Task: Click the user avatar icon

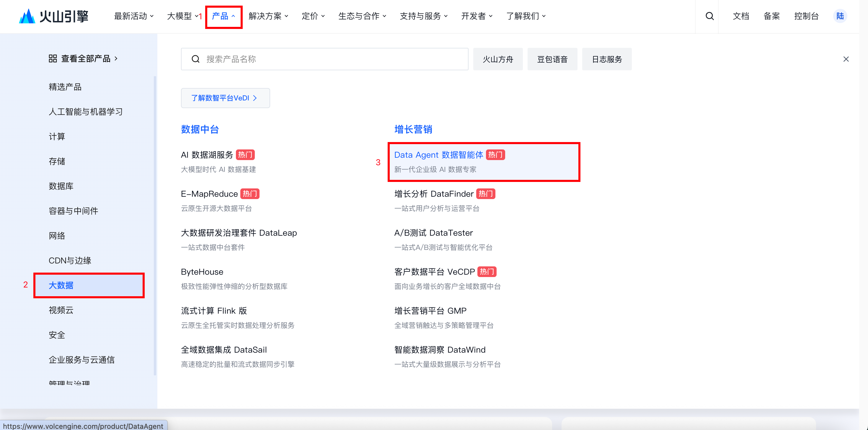Action: [840, 16]
